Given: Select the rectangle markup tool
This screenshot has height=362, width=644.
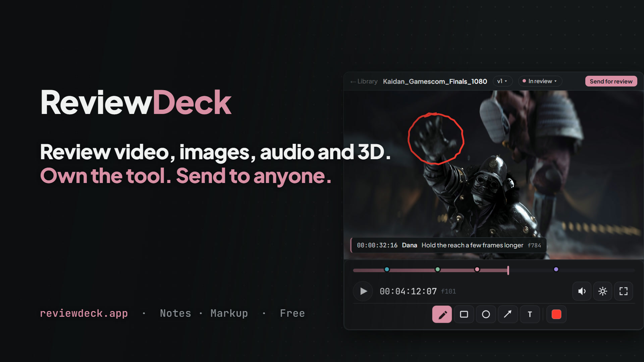Looking at the screenshot, I should (464, 314).
